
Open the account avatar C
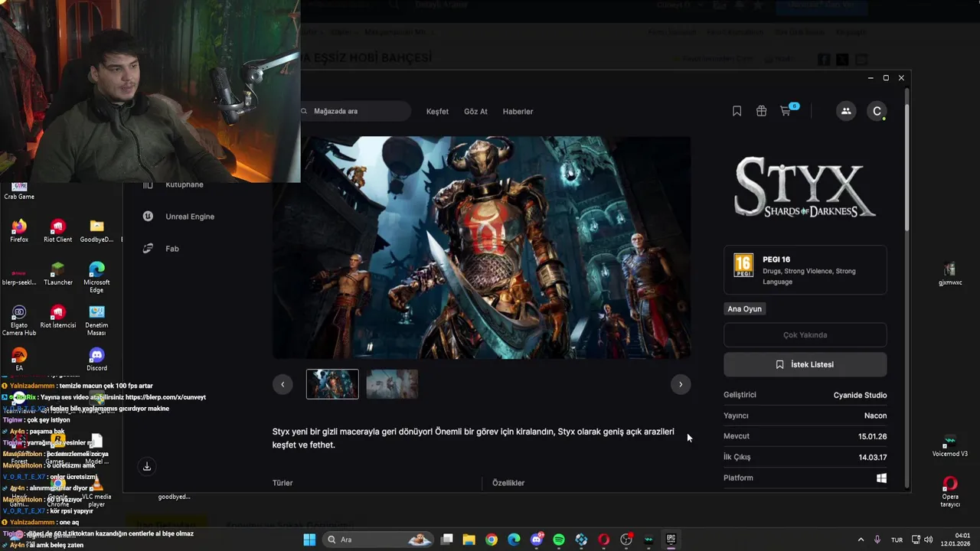(877, 111)
